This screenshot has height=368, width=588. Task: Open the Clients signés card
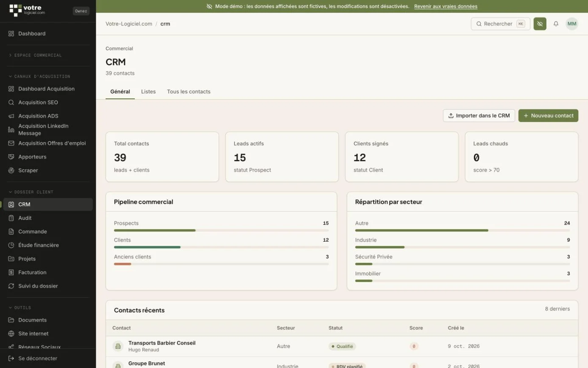pyautogui.click(x=402, y=156)
